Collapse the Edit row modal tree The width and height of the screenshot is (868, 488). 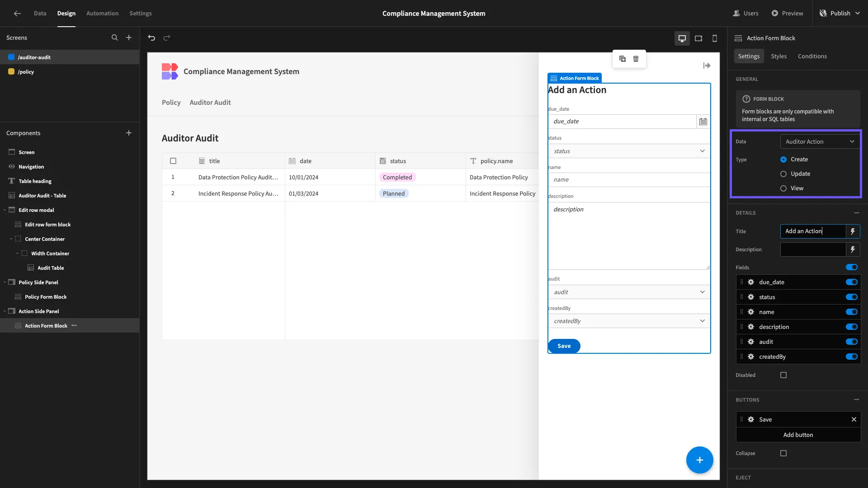coord(5,210)
